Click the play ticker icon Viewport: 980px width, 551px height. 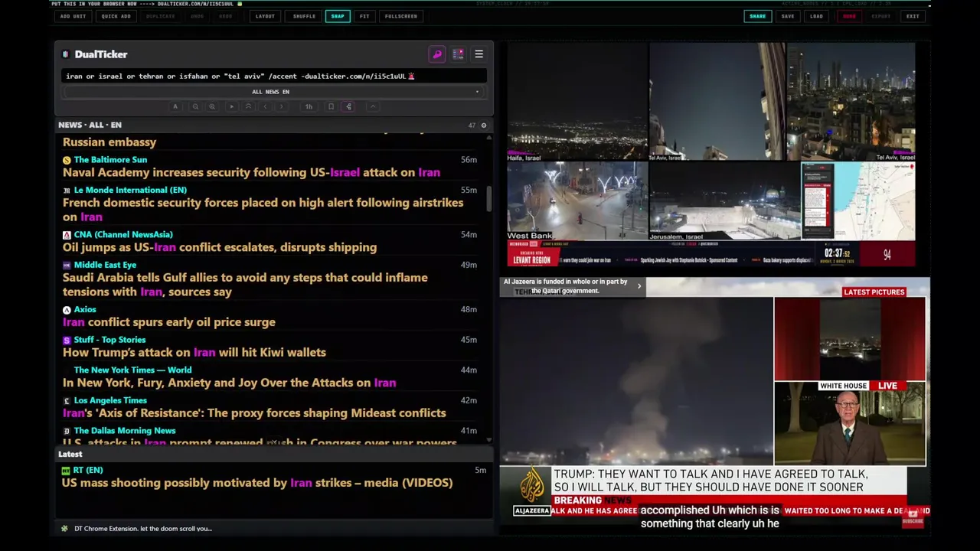(231, 106)
